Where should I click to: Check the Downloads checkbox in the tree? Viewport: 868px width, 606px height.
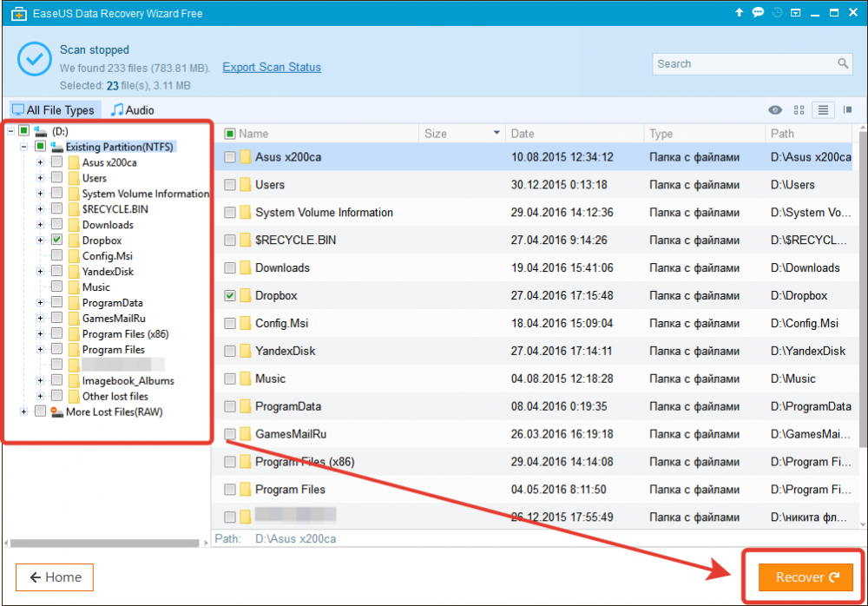56,225
